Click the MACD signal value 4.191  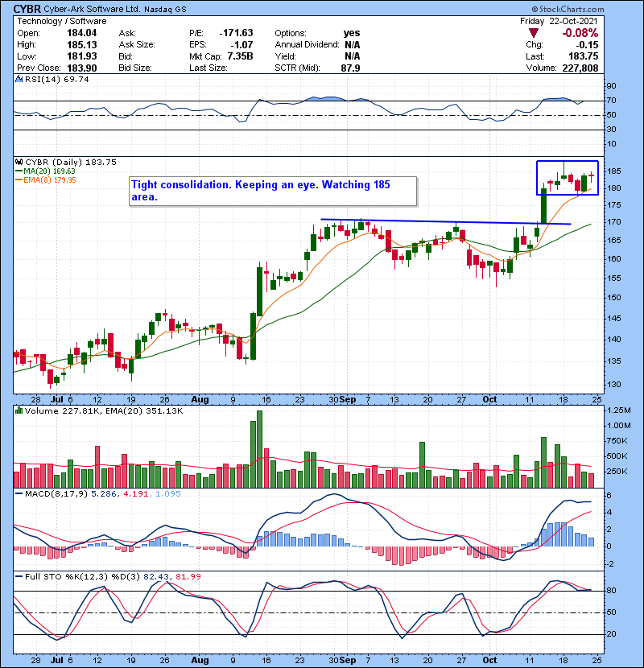[x=136, y=494]
